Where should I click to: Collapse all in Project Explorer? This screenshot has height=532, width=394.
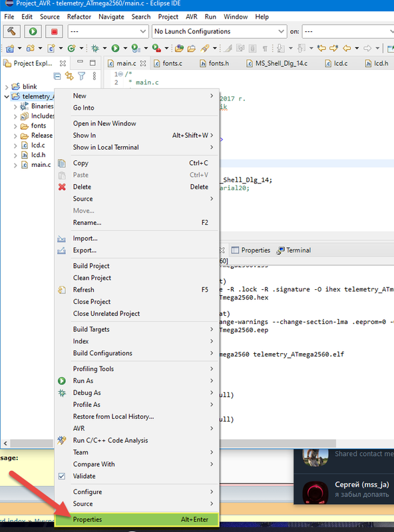[57, 76]
